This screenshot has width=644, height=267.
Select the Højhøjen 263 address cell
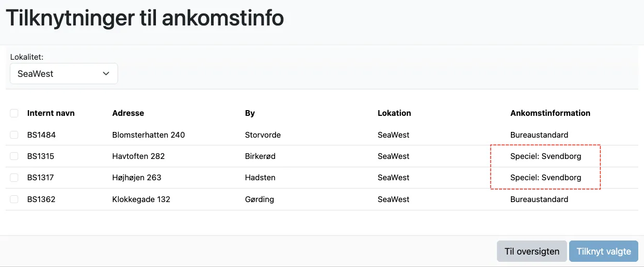point(137,178)
